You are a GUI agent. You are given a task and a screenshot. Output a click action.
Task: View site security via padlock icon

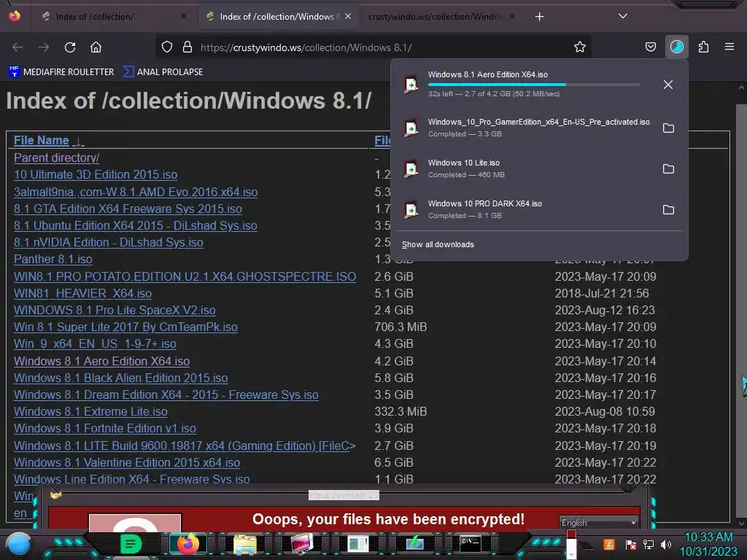click(x=187, y=47)
